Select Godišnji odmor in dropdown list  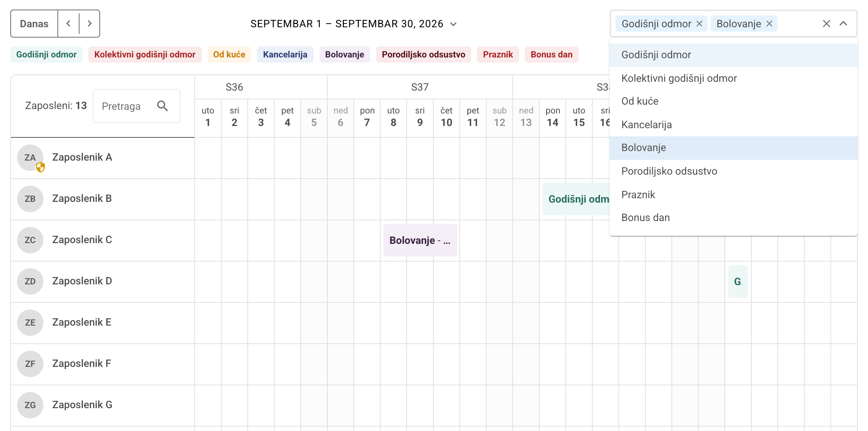(x=733, y=55)
